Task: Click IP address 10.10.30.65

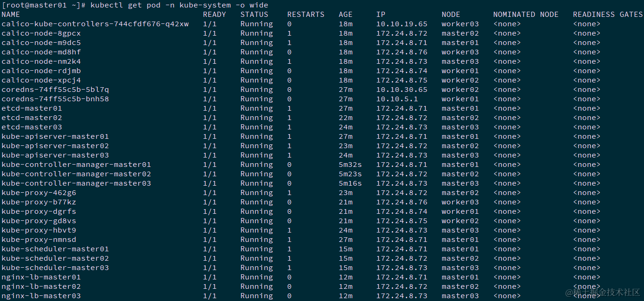Action: pos(402,90)
